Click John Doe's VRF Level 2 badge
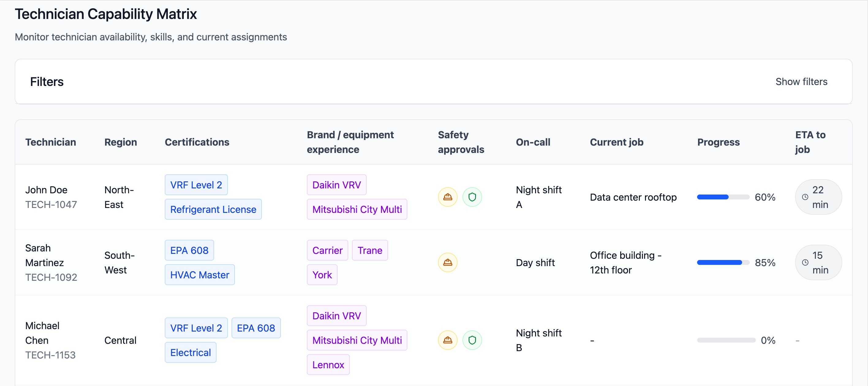Screen dimensions: 868x386 [196, 185]
